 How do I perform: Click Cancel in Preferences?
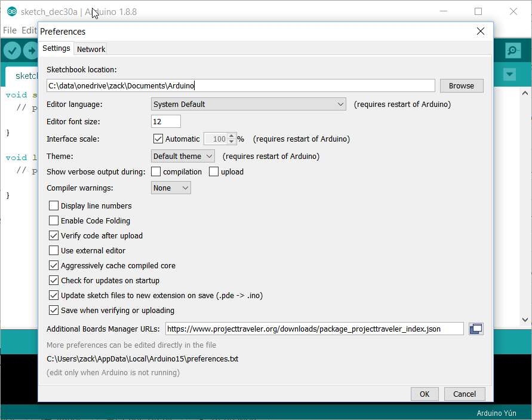pyautogui.click(x=465, y=394)
